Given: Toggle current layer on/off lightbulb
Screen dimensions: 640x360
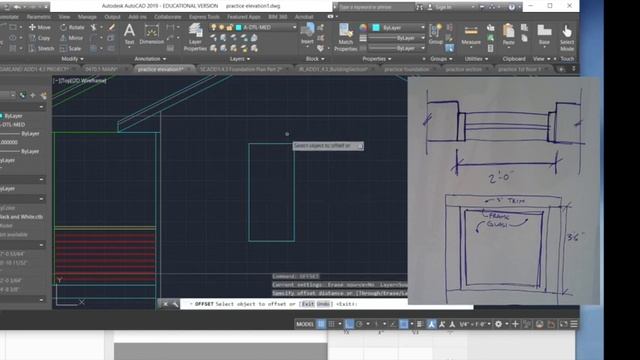Looking at the screenshot, I should [213, 27].
